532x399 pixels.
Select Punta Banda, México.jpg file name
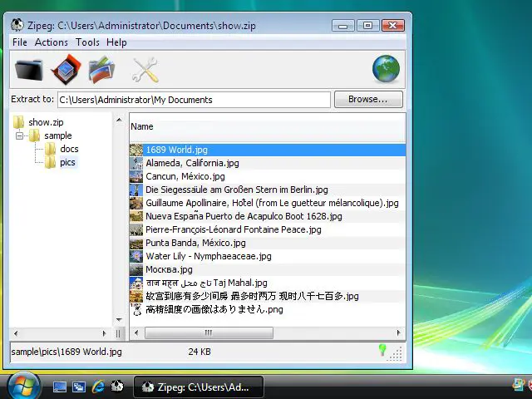point(196,243)
